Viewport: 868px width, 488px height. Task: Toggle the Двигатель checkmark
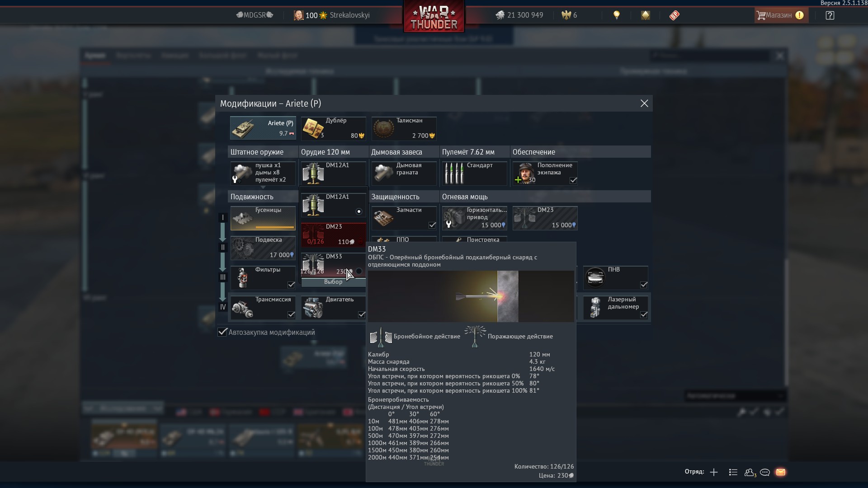click(362, 314)
